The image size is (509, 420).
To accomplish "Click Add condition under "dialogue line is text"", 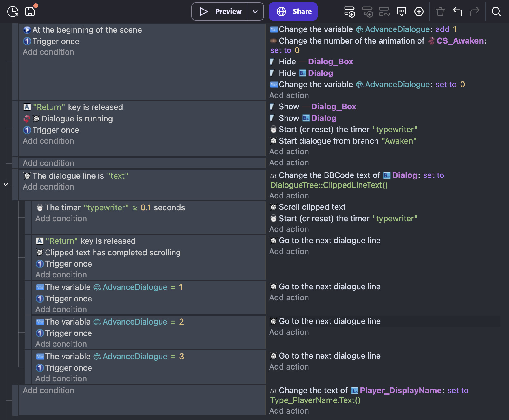I will point(48,187).
